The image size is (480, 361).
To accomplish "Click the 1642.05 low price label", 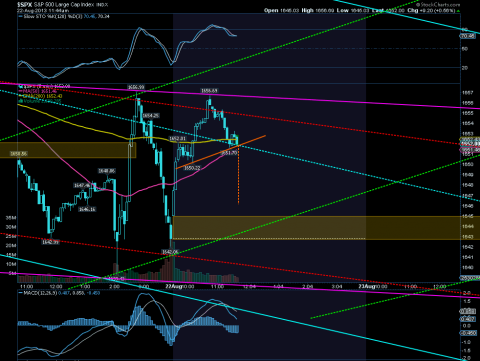I will (x=170, y=252).
